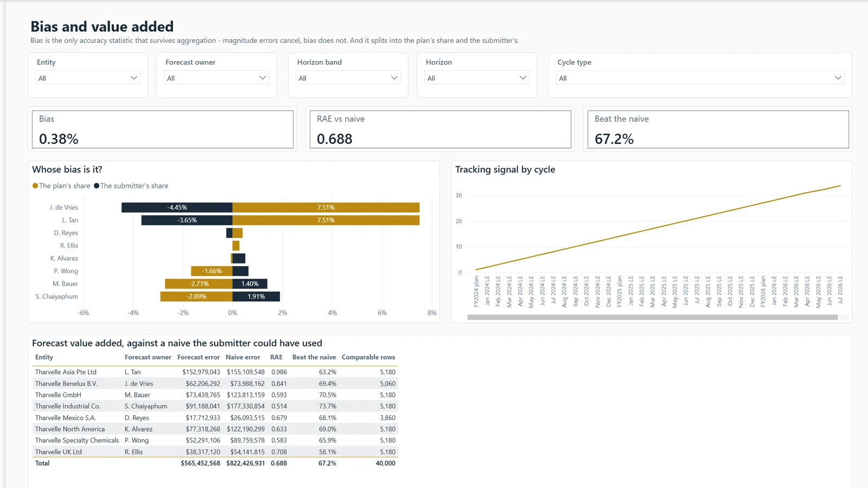Select the Tharvelle GmbH row

pos(215,395)
